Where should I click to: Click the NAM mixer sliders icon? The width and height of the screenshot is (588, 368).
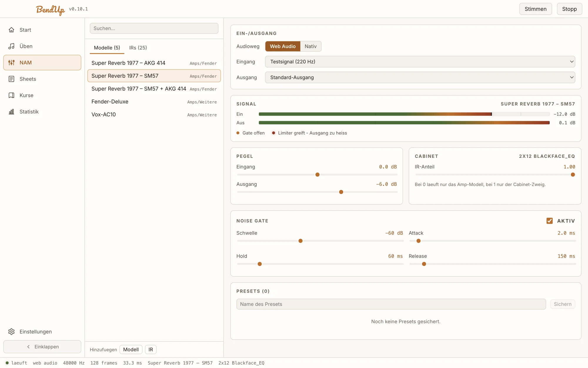[x=11, y=62]
